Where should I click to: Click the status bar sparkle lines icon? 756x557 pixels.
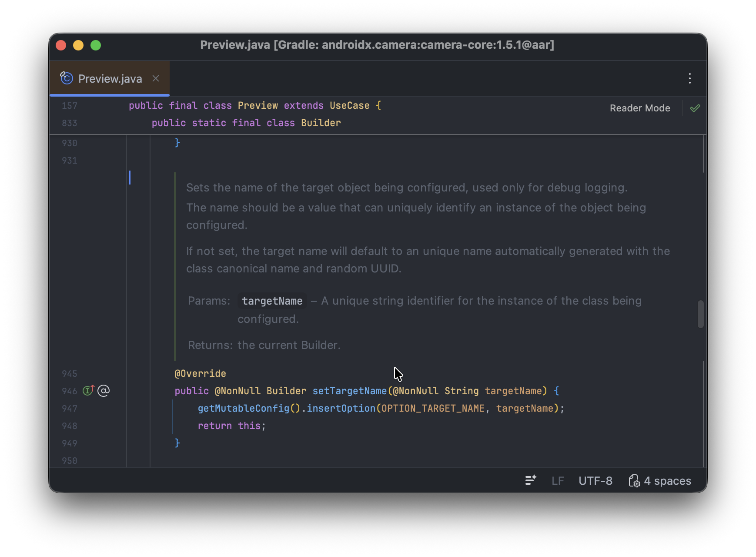click(x=530, y=480)
